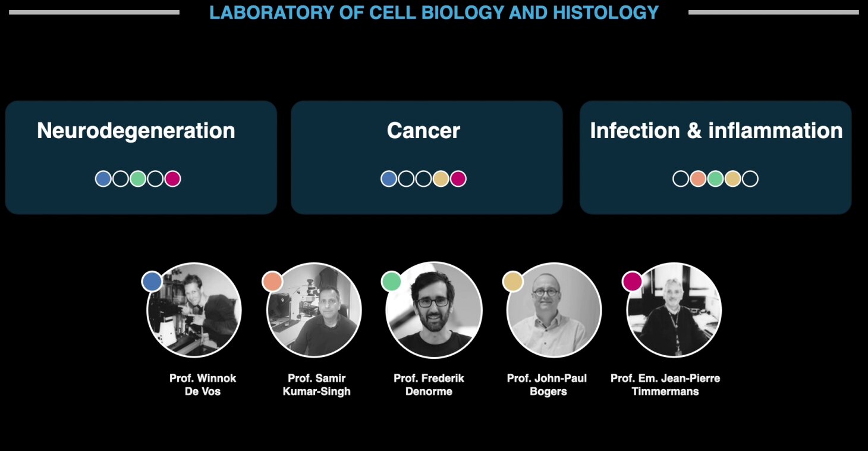868x451 pixels.
Task: Open Prof. Winnok De Vos portrait
Action: pos(194,310)
